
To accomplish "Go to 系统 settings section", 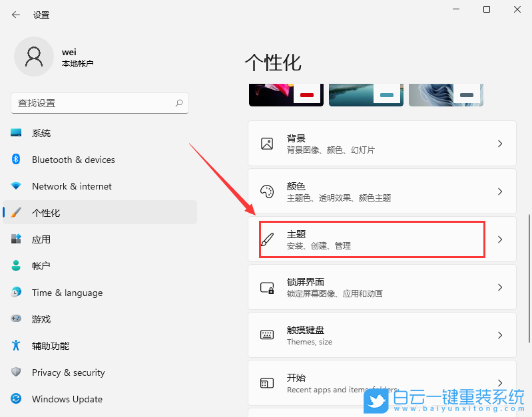I will click(100, 133).
